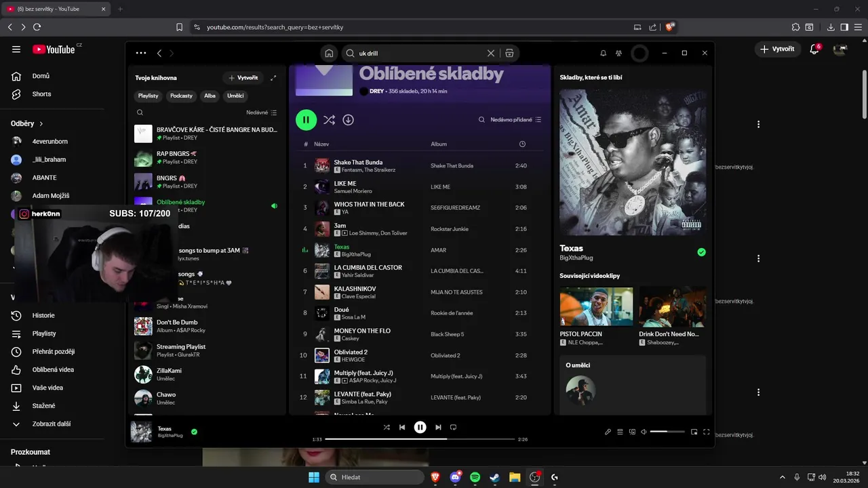Go back in Spotify navigation

(159, 53)
